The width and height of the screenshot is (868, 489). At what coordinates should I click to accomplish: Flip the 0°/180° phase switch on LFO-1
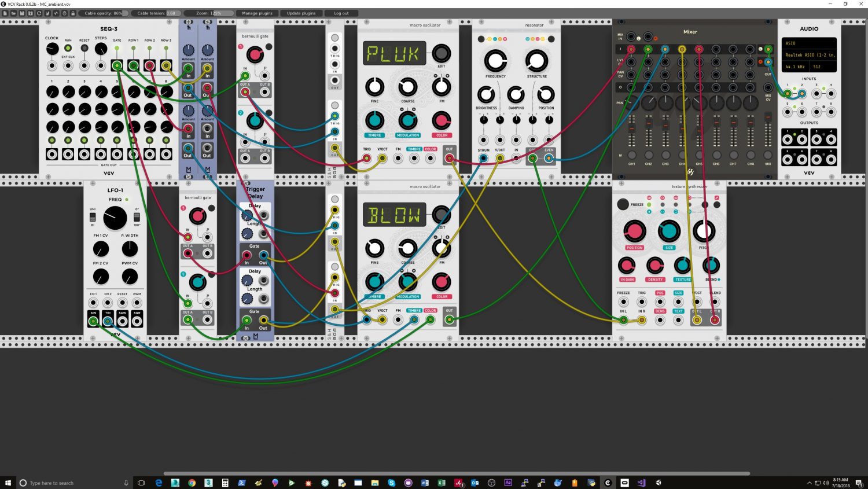tap(137, 217)
